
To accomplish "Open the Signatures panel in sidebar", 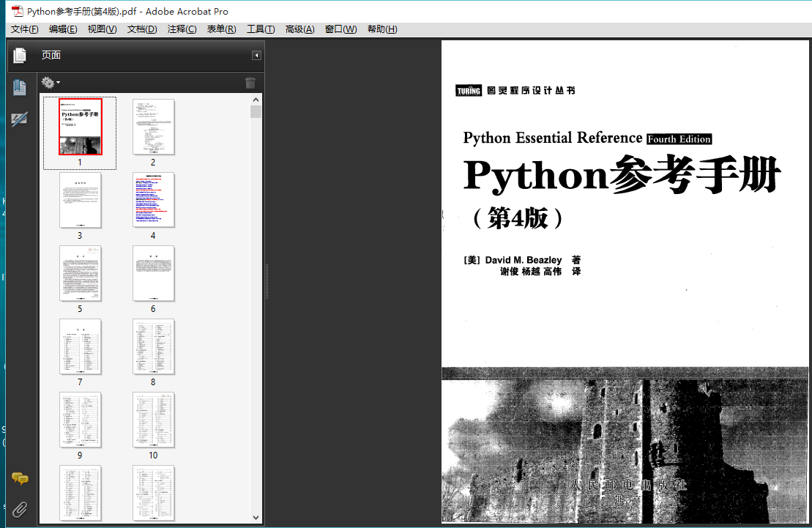I will tap(20, 119).
